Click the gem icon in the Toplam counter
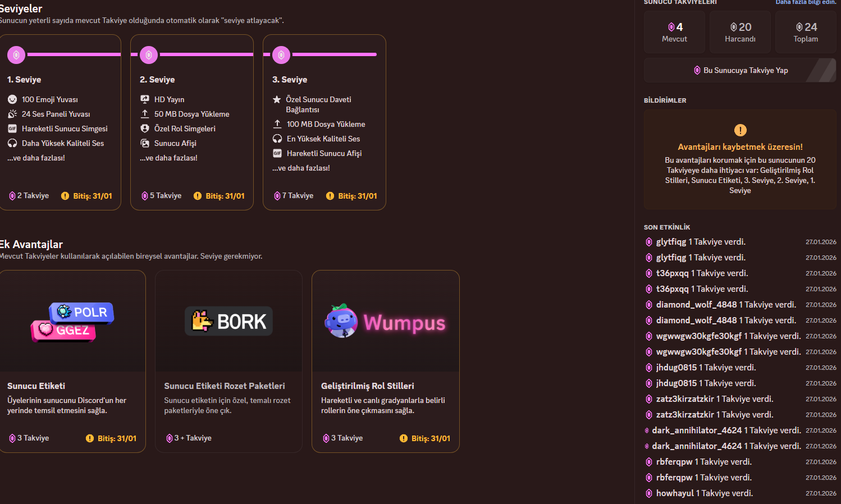This screenshot has height=504, width=841. (x=799, y=27)
